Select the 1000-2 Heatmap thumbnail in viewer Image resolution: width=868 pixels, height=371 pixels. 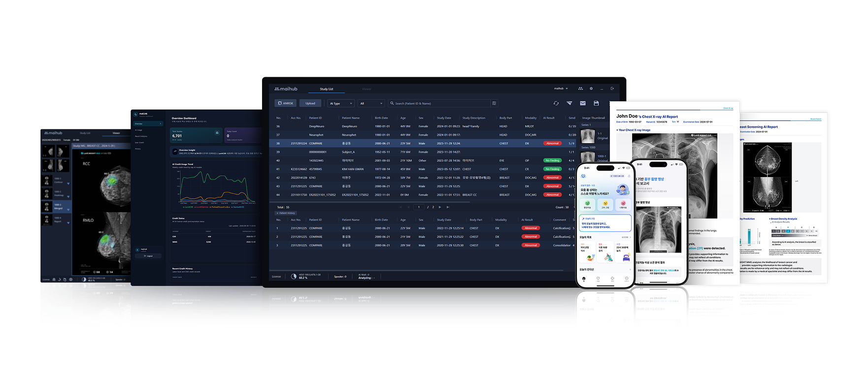click(x=47, y=194)
